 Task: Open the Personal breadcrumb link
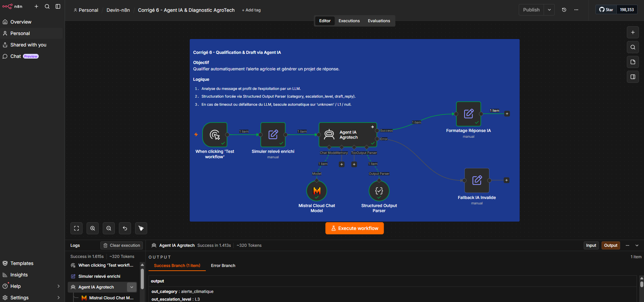click(86, 10)
